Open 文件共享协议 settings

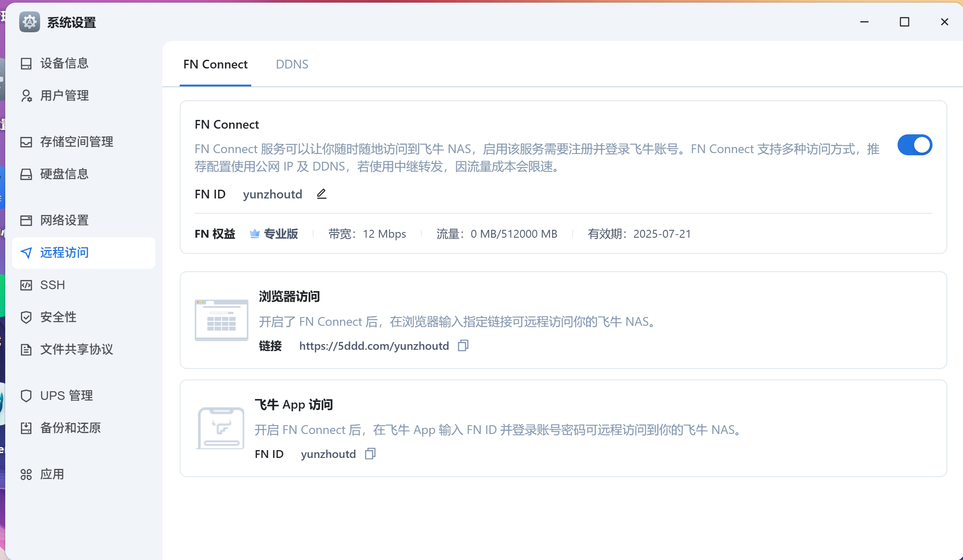(x=76, y=349)
